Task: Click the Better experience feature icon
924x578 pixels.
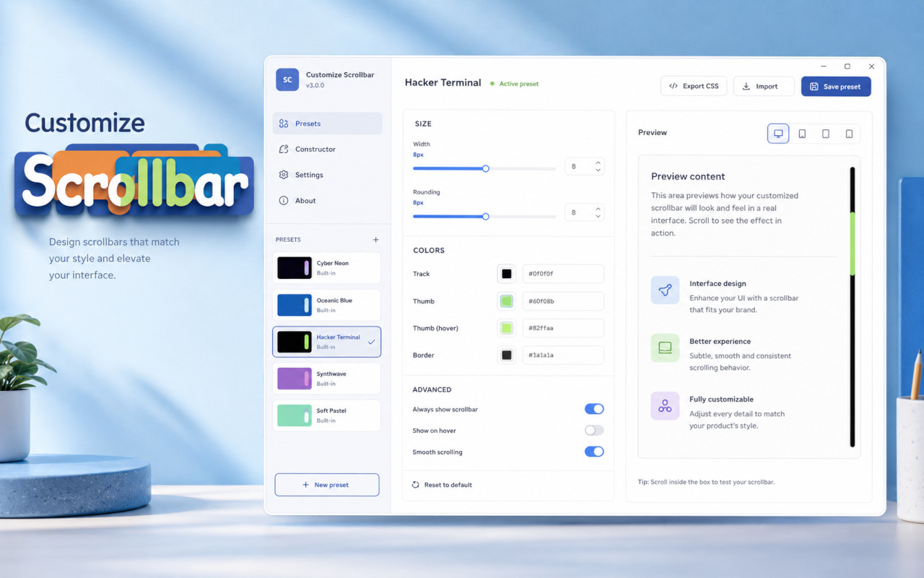Action: (665, 348)
